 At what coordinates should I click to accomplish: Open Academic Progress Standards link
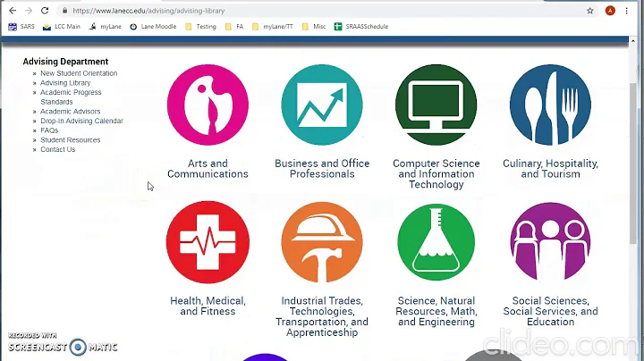coord(71,97)
